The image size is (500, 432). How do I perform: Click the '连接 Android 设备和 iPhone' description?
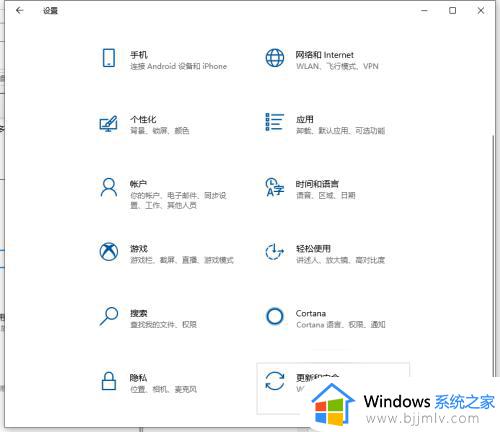[178, 66]
